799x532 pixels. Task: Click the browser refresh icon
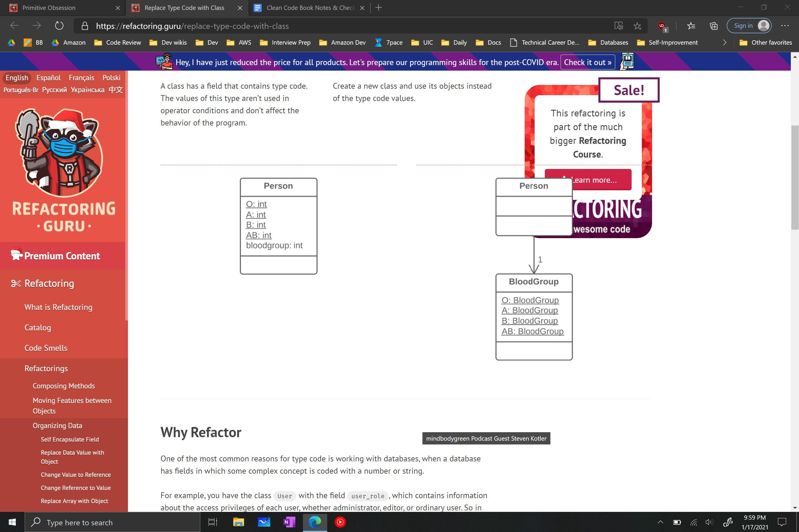59,26
